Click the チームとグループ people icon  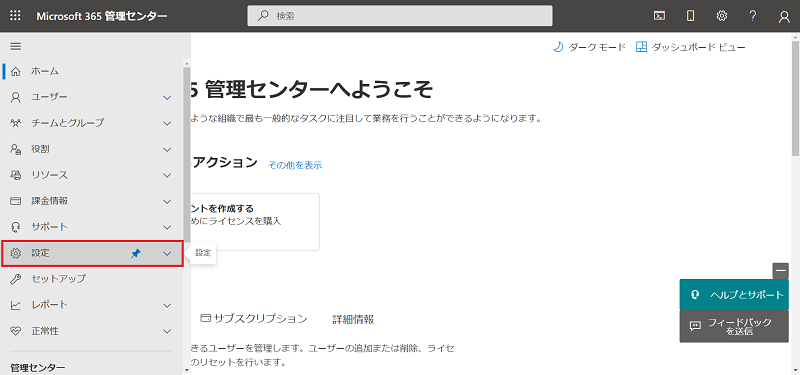(x=16, y=123)
